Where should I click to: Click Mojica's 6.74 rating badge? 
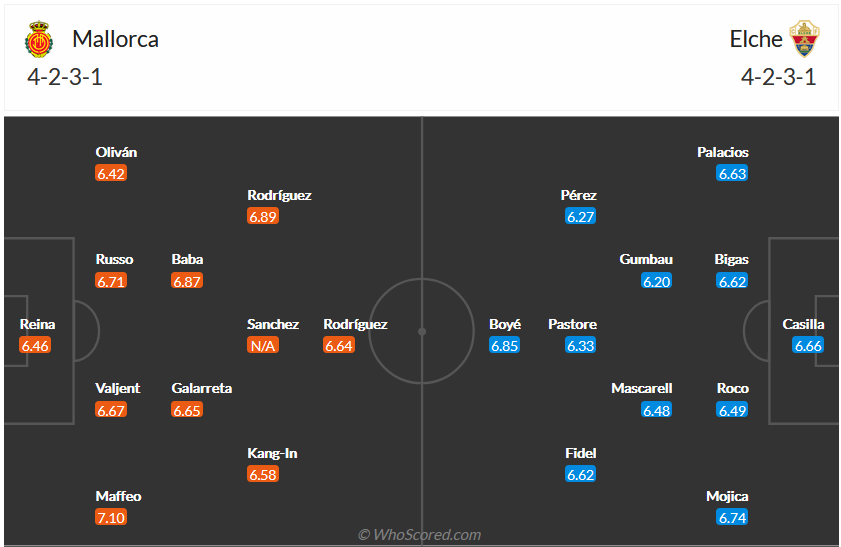point(732,517)
